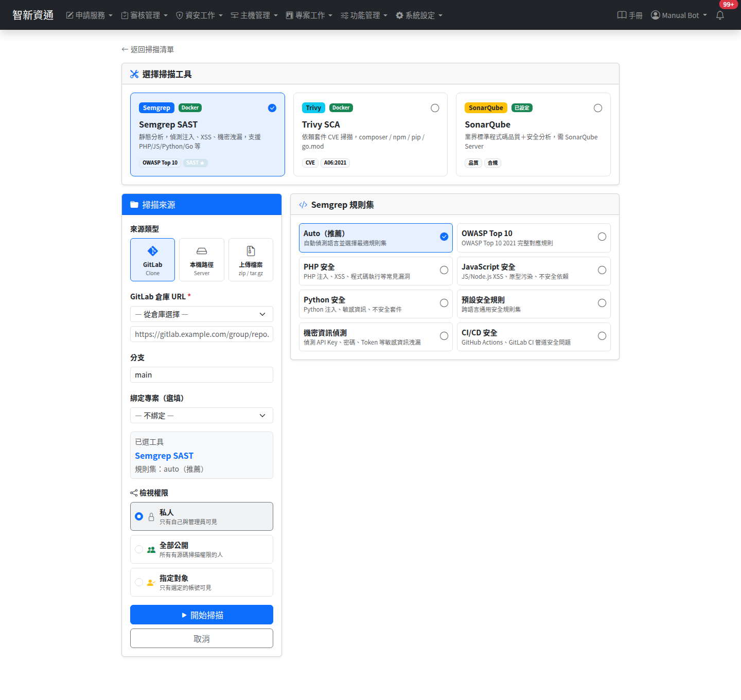Open the 手冊 manual book icon

click(622, 15)
